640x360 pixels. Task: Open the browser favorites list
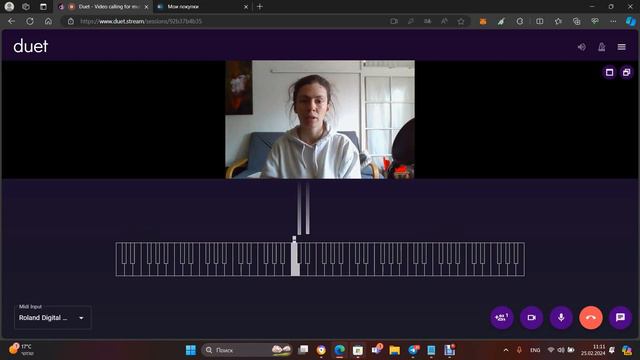[558, 21]
